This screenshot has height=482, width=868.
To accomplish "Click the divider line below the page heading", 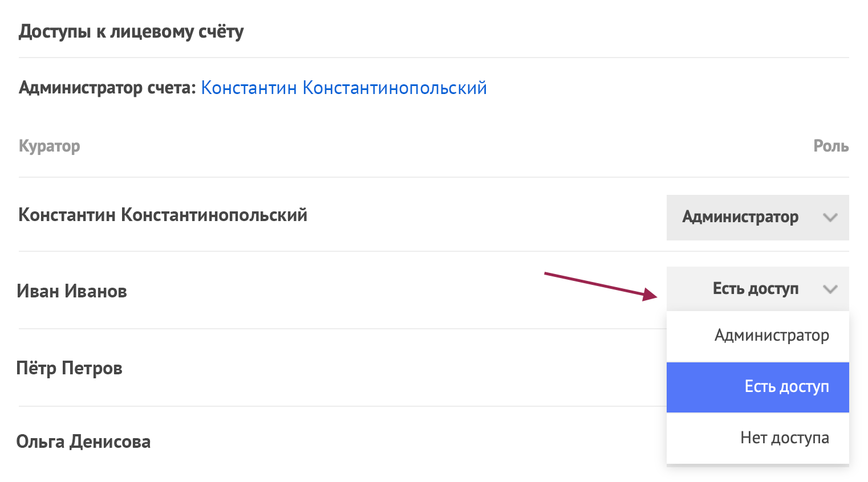I will pos(433,58).
